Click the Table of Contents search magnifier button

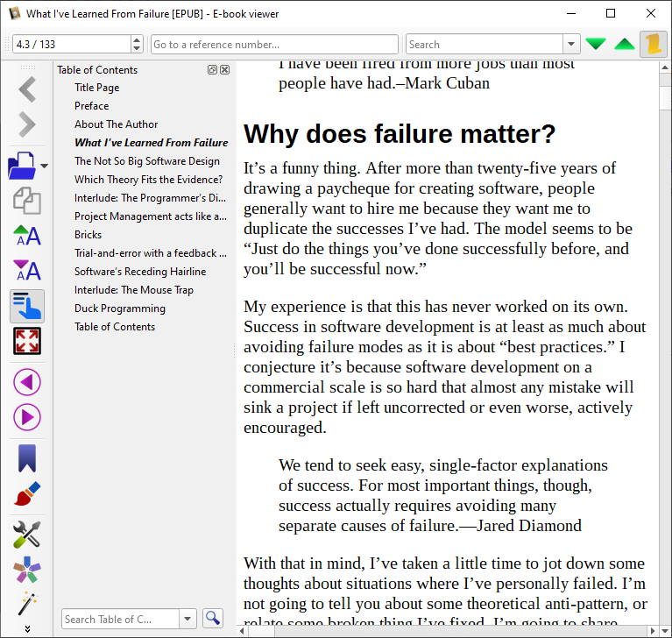click(213, 618)
